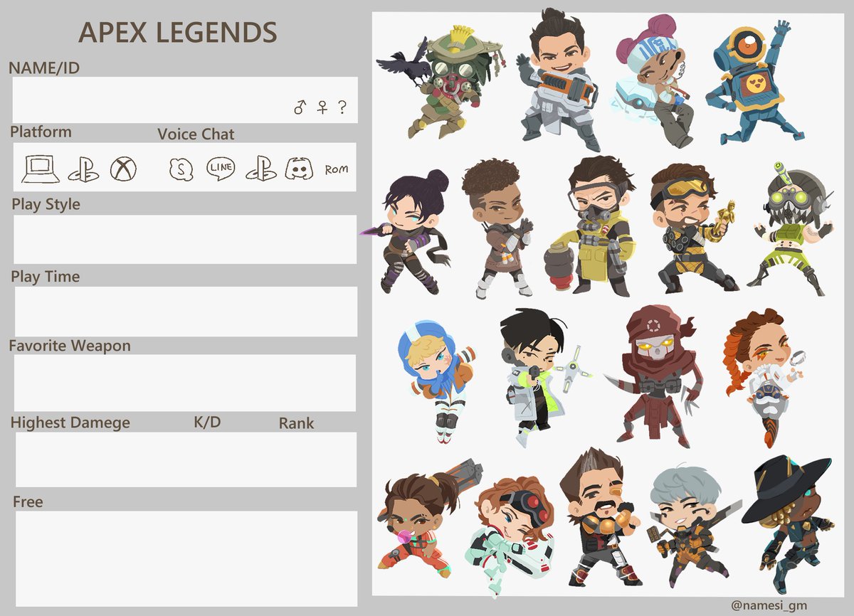The height and width of the screenshot is (616, 854).
Task: Choose the ROM voice chat option
Action: point(337,170)
